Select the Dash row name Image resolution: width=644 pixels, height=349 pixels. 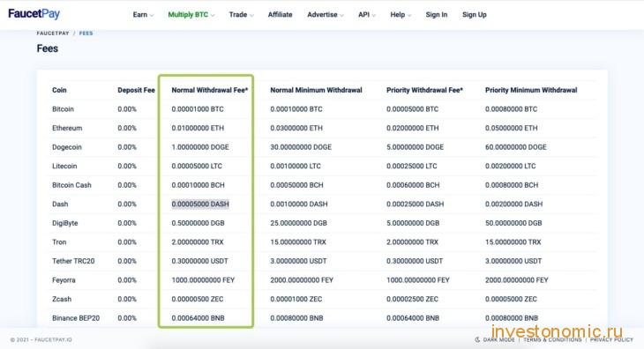click(x=60, y=204)
